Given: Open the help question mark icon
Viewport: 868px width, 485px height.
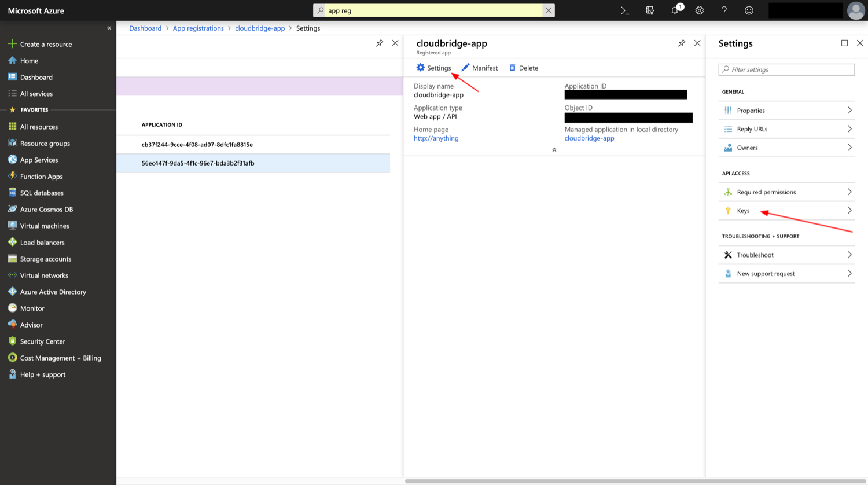Looking at the screenshot, I should click(724, 10).
